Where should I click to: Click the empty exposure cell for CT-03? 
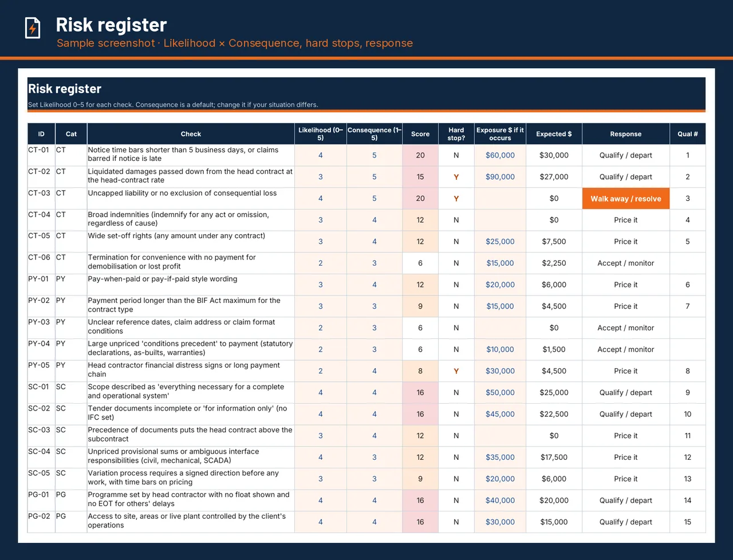tap(500, 199)
